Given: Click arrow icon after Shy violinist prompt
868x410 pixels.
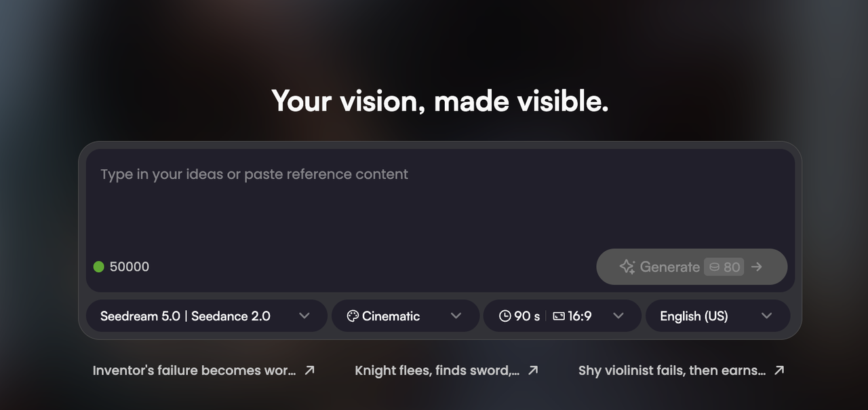Looking at the screenshot, I should 779,370.
